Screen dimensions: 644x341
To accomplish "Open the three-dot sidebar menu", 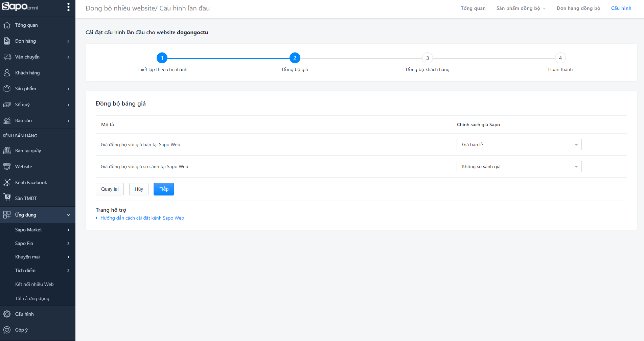I will (68, 7).
